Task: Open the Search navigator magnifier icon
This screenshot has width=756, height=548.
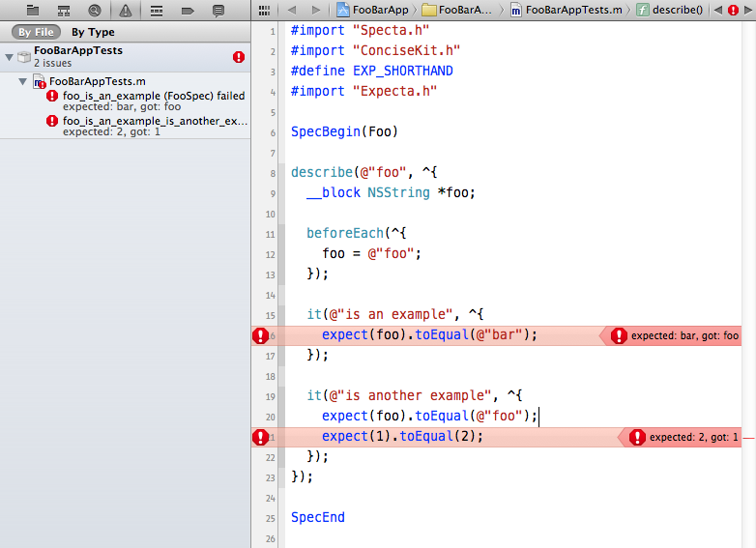Action: (95, 10)
